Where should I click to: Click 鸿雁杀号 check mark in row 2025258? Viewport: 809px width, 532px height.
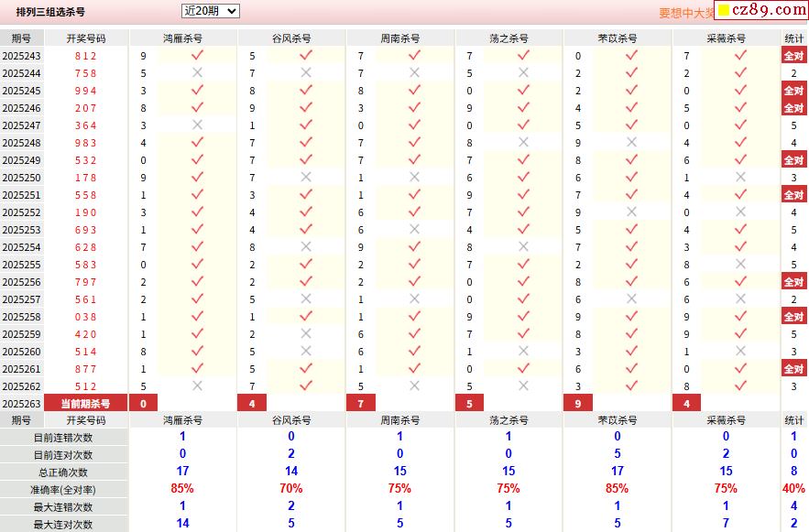click(x=197, y=316)
